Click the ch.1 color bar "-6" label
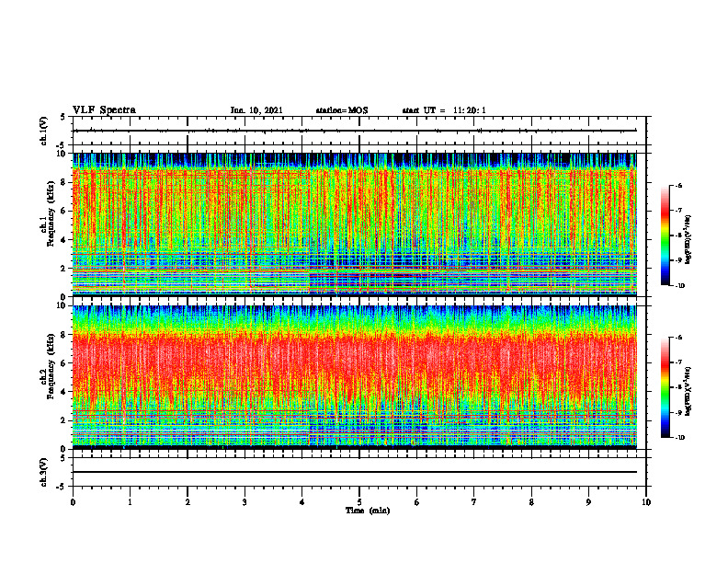This screenshot has width=728, height=563. pos(678,185)
